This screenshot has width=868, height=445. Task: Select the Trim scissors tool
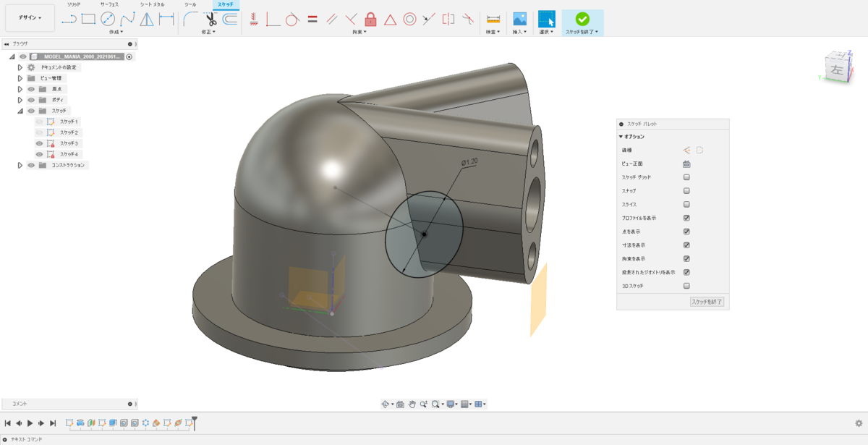click(x=210, y=20)
